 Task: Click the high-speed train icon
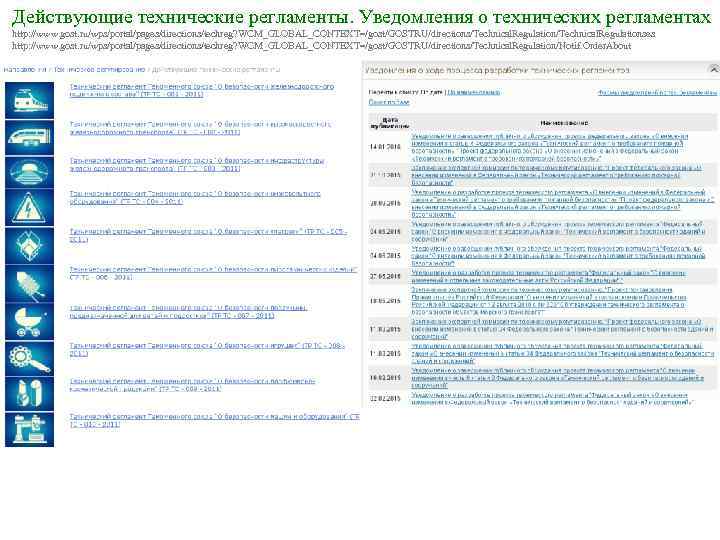point(29,138)
